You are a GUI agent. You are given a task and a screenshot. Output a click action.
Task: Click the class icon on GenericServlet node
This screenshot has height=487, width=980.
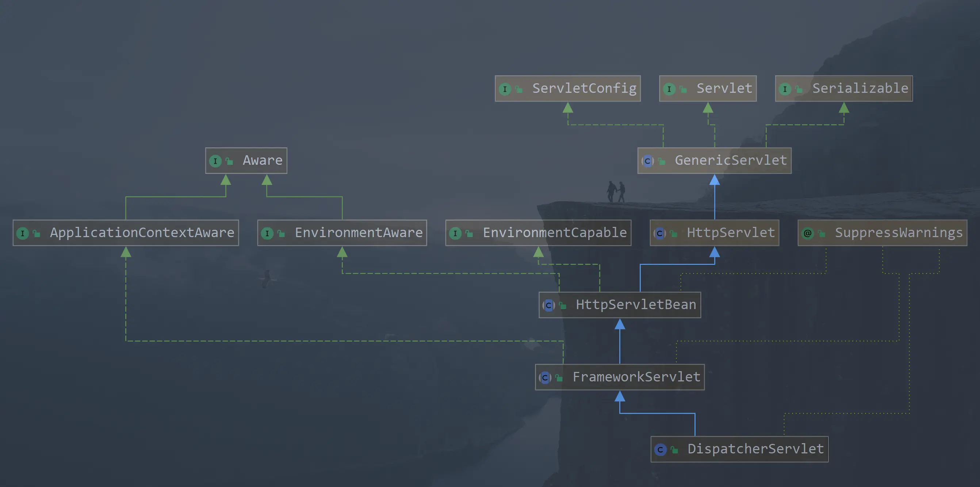(x=647, y=161)
